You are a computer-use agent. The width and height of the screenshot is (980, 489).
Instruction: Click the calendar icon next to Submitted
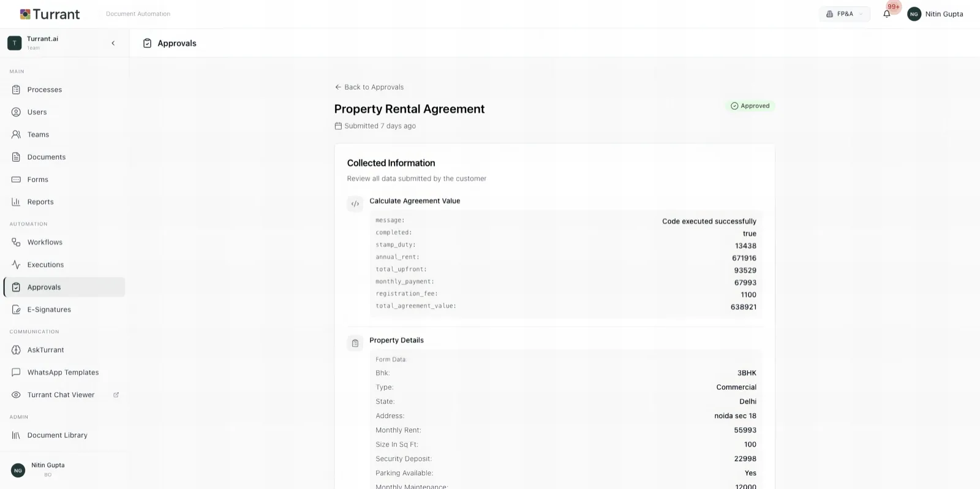pyautogui.click(x=338, y=126)
